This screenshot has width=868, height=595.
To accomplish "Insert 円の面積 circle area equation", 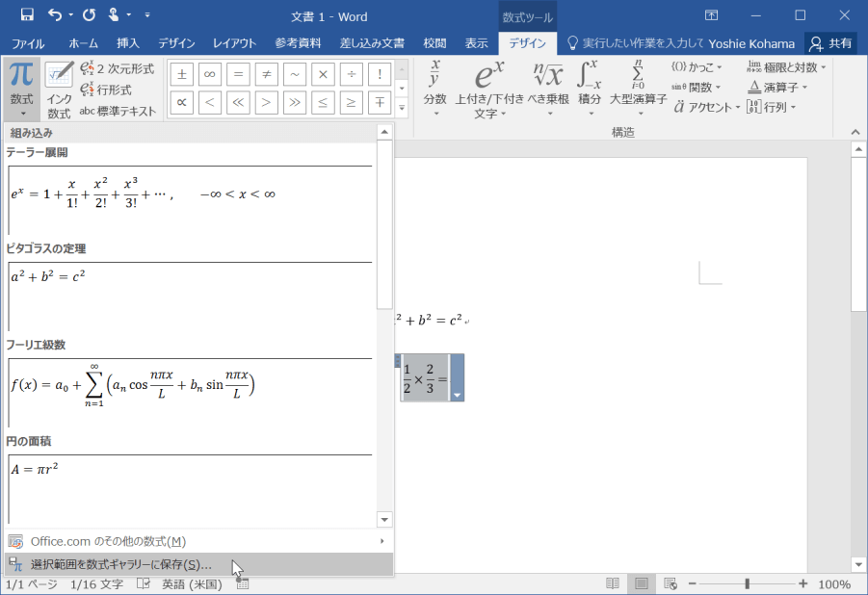I will pos(190,489).
